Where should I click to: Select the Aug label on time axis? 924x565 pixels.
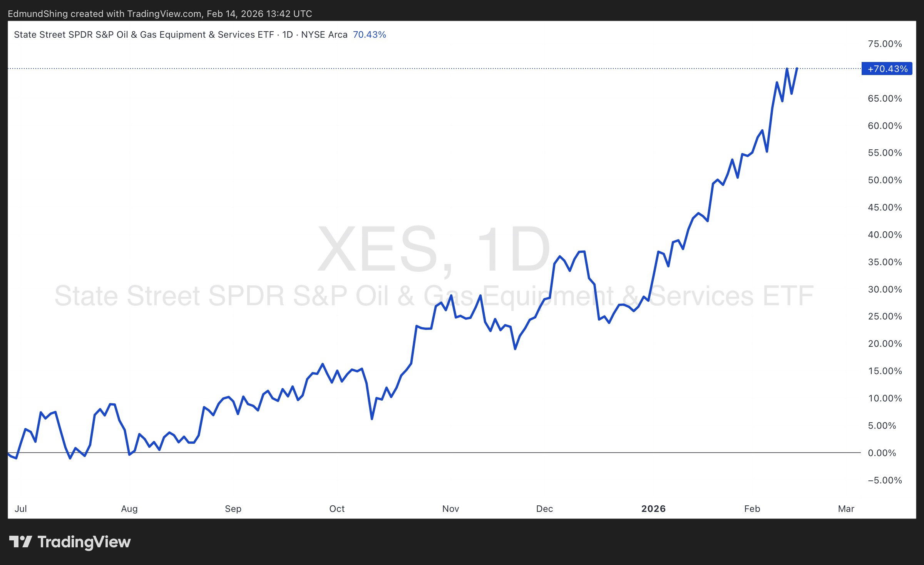(x=129, y=509)
